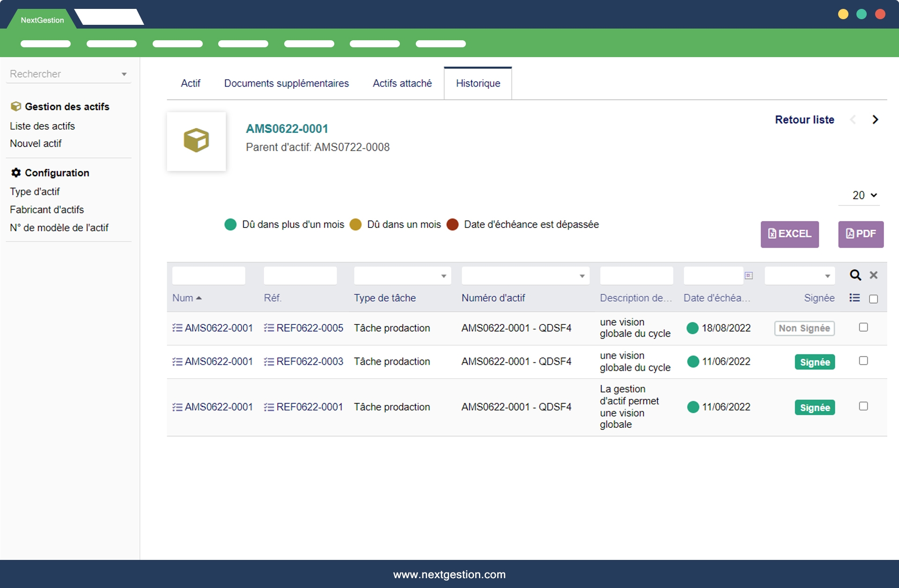Switch to the Documents supplémentaires tab
This screenshot has width=899, height=588.
(x=286, y=83)
